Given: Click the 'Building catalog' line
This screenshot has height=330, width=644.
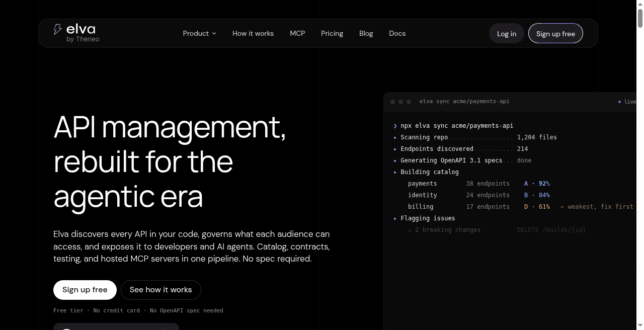Looking at the screenshot, I should 426,172.
